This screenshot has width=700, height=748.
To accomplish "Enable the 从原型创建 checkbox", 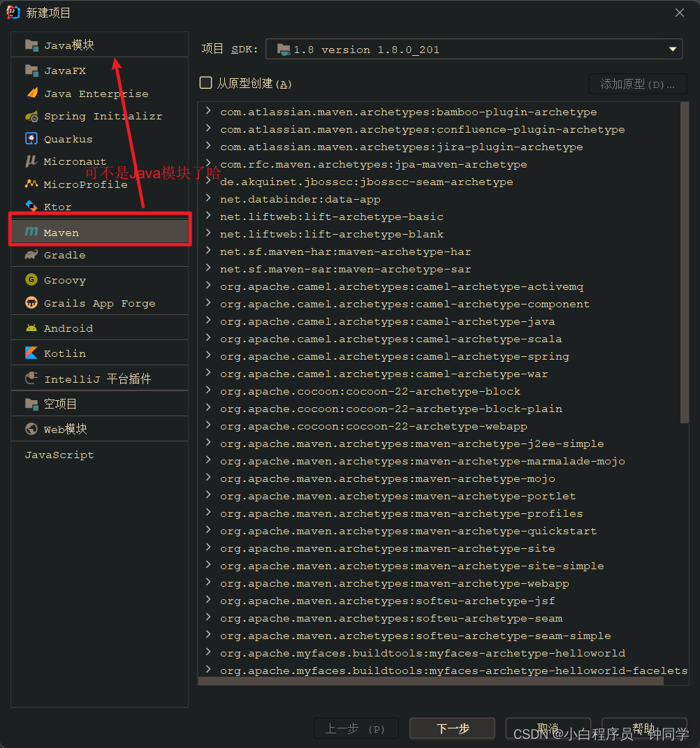I will 205,83.
